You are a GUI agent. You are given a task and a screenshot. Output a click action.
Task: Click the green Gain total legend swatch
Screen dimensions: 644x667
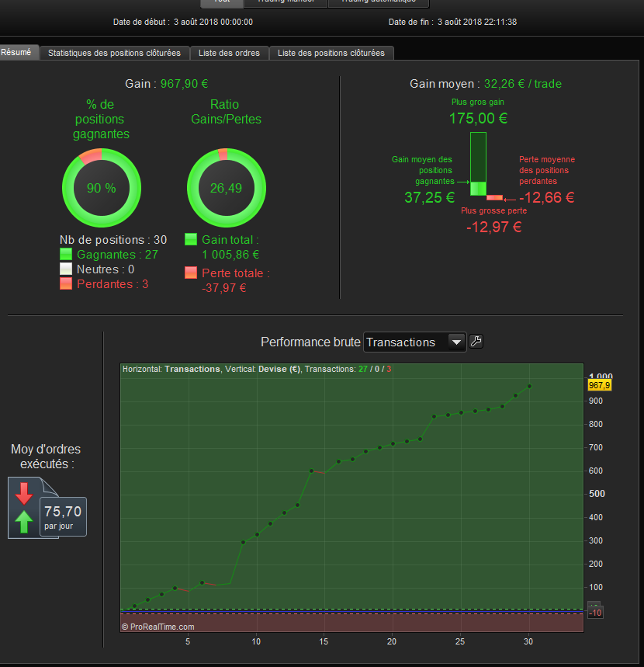[x=191, y=239]
